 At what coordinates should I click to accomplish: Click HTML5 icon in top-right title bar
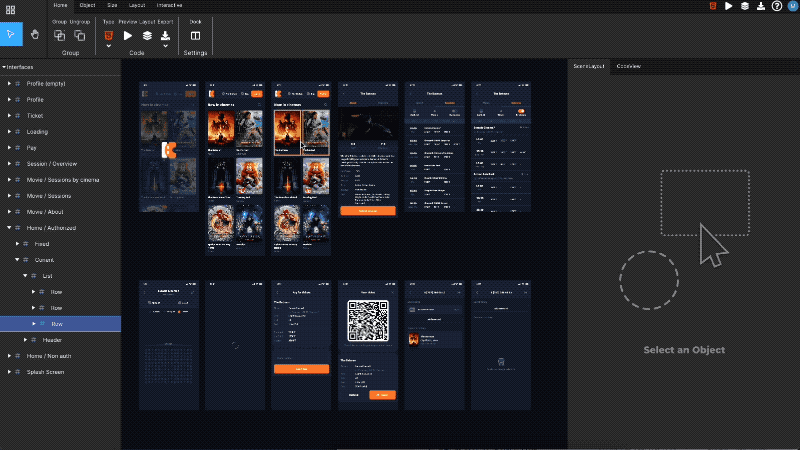[713, 6]
